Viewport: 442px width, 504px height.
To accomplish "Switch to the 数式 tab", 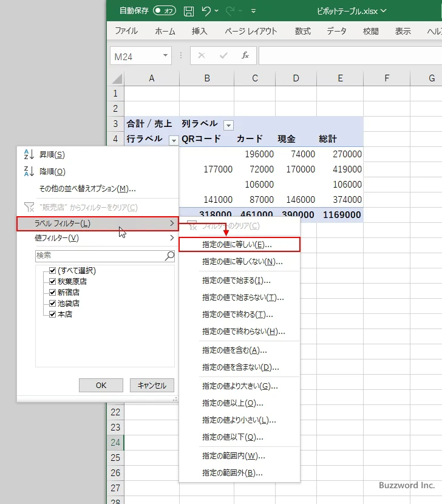I will (303, 31).
